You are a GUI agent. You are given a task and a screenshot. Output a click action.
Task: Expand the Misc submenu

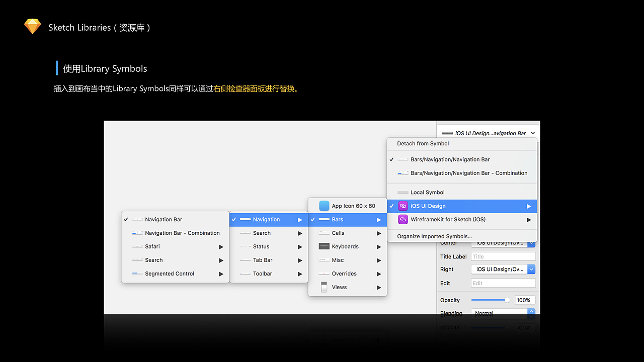[x=347, y=260]
